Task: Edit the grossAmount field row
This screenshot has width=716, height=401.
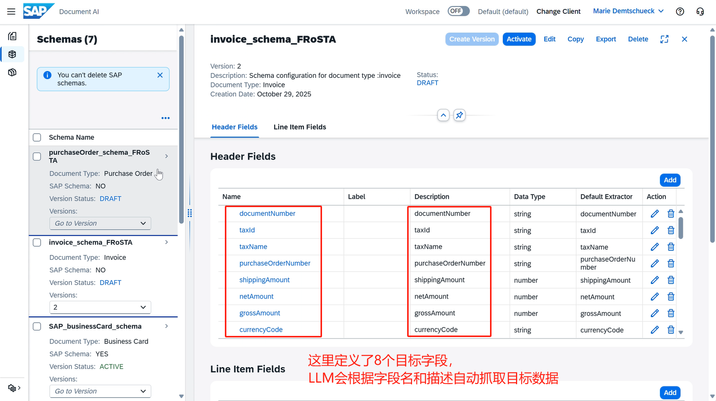Action: point(654,313)
